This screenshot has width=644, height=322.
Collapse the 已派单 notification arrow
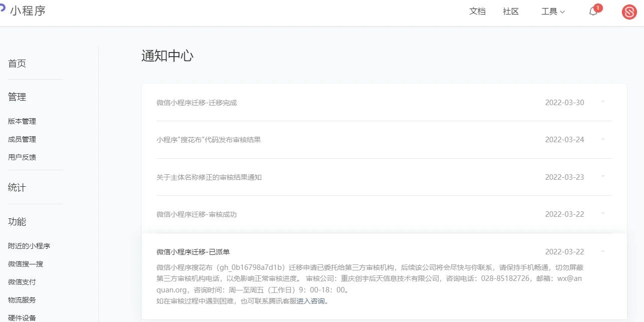(603, 251)
